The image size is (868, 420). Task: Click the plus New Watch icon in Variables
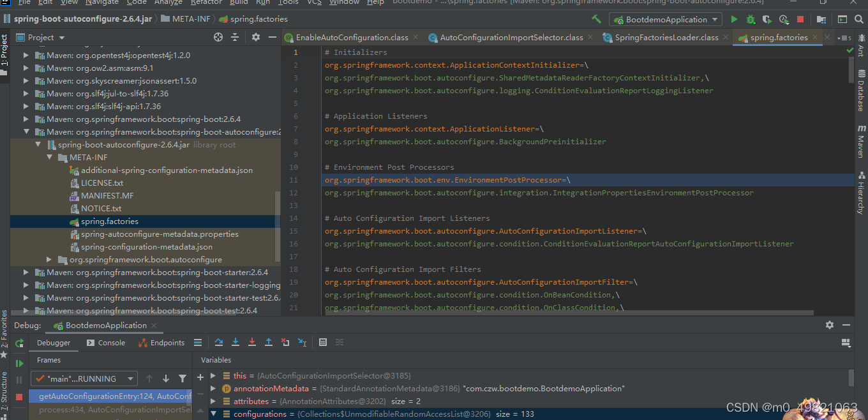click(x=200, y=377)
